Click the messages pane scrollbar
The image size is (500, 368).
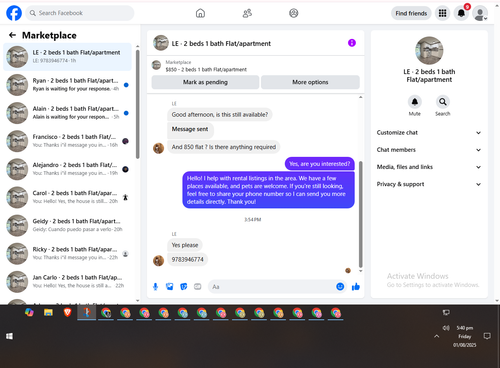(360, 214)
